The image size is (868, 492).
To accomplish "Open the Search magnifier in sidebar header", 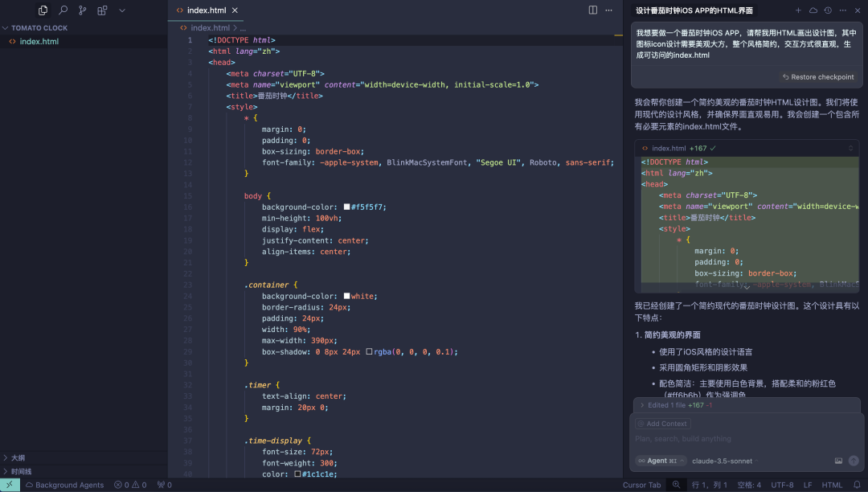I will click(63, 10).
